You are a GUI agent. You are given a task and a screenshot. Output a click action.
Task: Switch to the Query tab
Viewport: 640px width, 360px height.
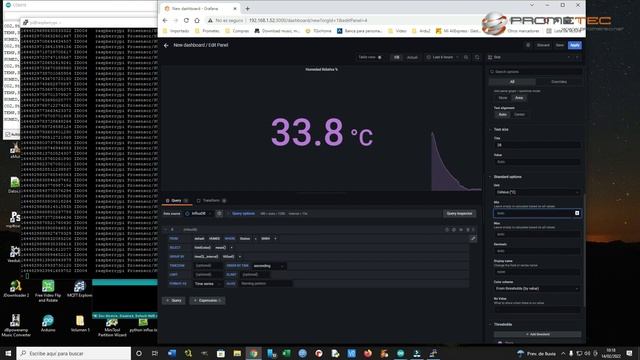[x=176, y=201]
